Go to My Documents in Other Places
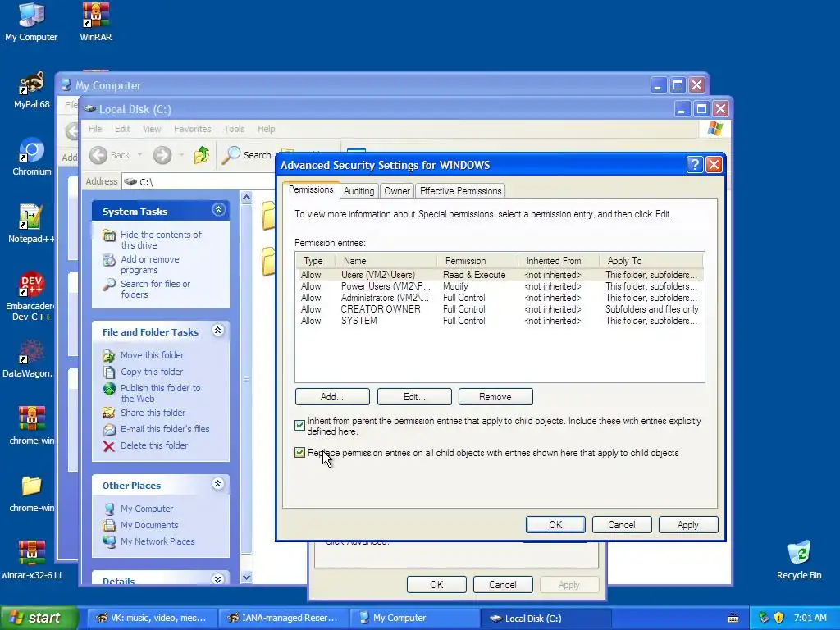840x630 pixels. pyautogui.click(x=149, y=525)
